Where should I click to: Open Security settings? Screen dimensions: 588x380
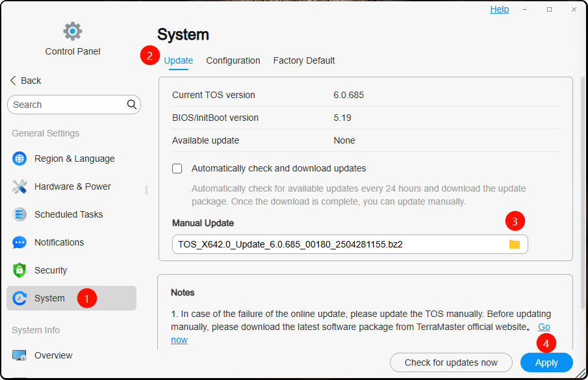[71, 270]
